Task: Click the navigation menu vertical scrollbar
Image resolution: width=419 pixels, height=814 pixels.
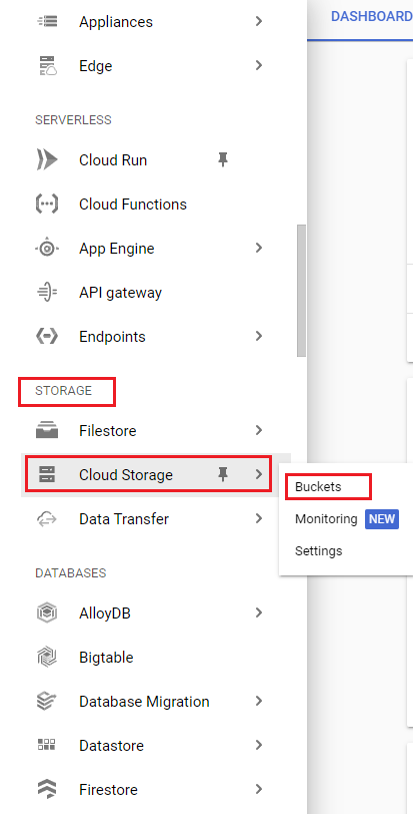Action: click(301, 290)
